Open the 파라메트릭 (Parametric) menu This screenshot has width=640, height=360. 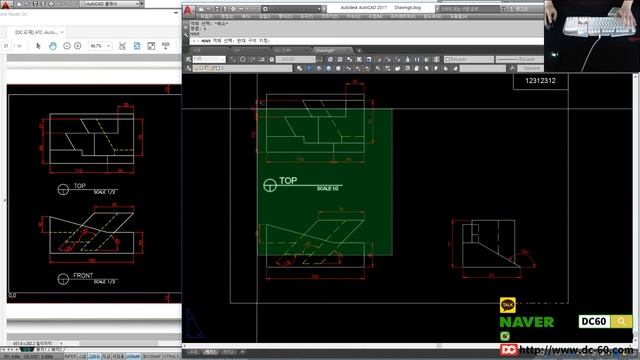402,17
